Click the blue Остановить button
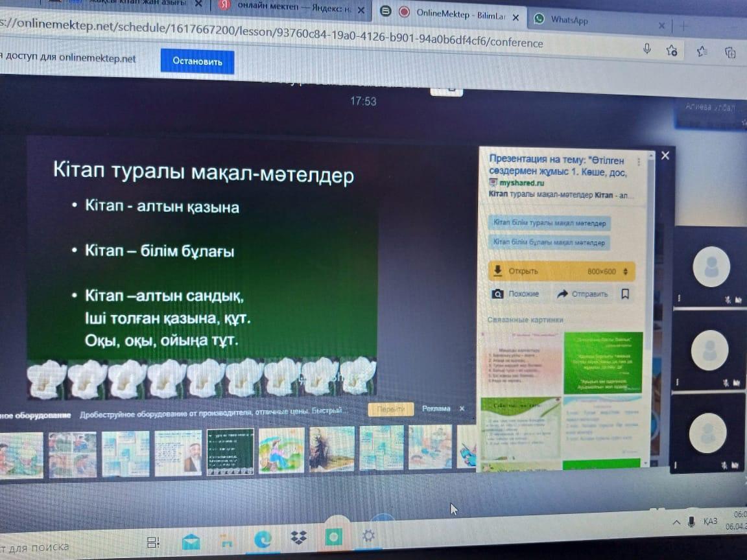Viewport: 747px width, 560px height. click(x=197, y=62)
